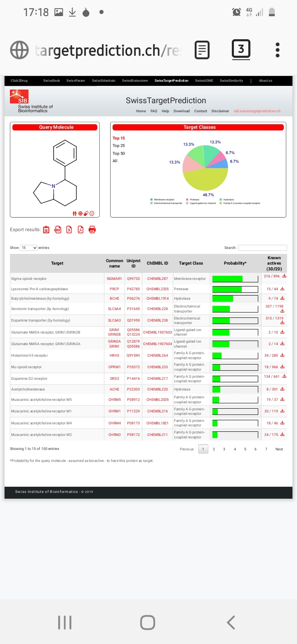The height and width of the screenshot is (644, 297).
Task: Sort table by Probability column header
Action: coord(235,263)
